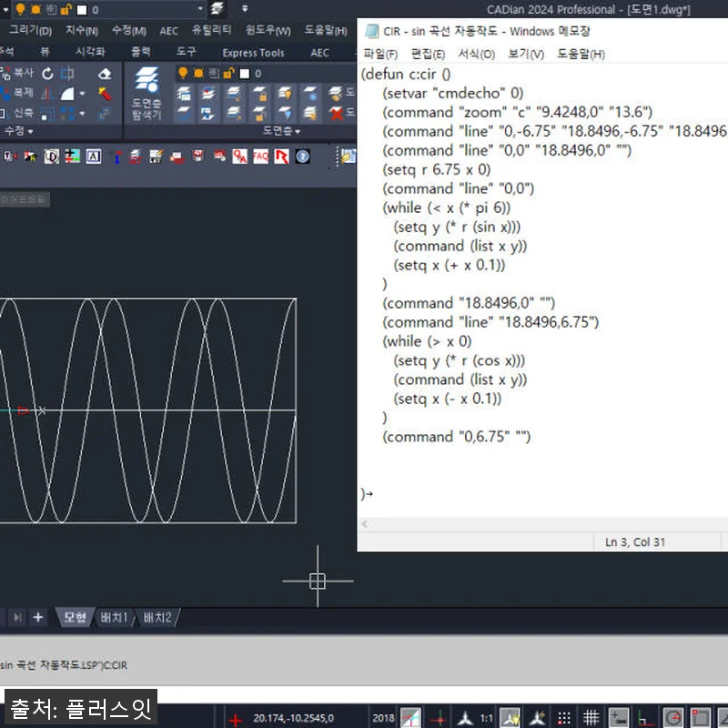Select the rotate tool in 수정 panel

click(x=47, y=73)
